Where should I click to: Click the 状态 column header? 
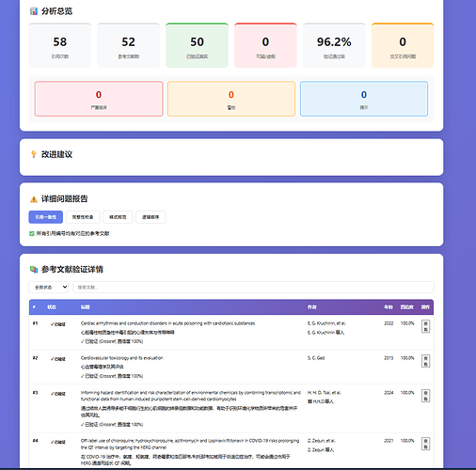pos(52,307)
